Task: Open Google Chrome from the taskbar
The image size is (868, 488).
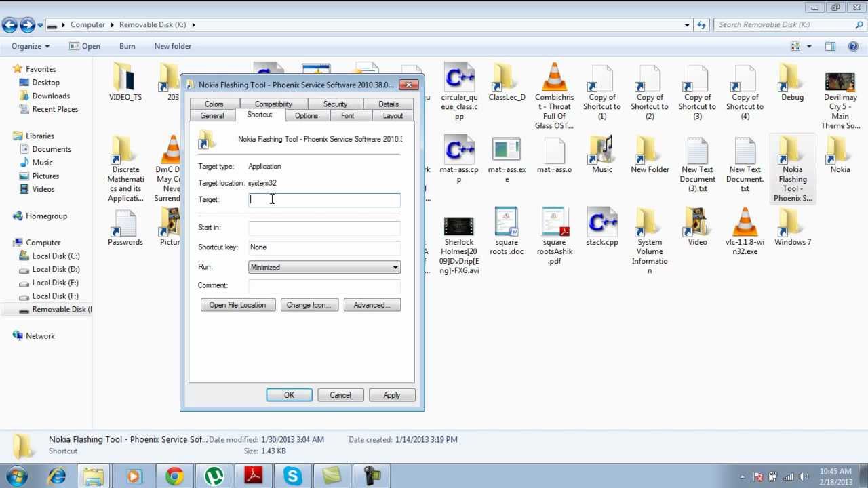Action: pos(174,476)
